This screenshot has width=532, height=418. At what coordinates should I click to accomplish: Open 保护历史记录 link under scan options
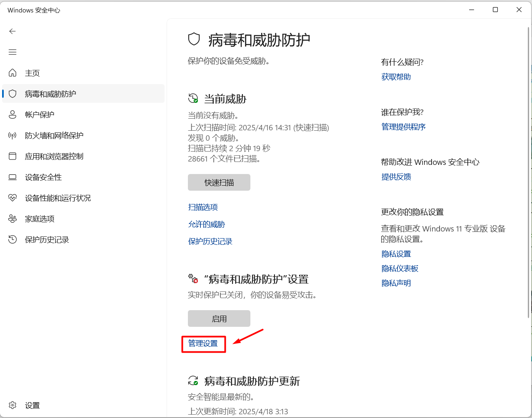click(210, 241)
